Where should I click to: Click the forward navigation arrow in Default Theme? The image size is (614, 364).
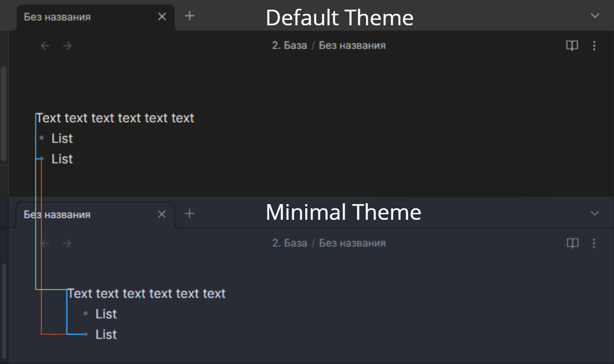(x=67, y=45)
